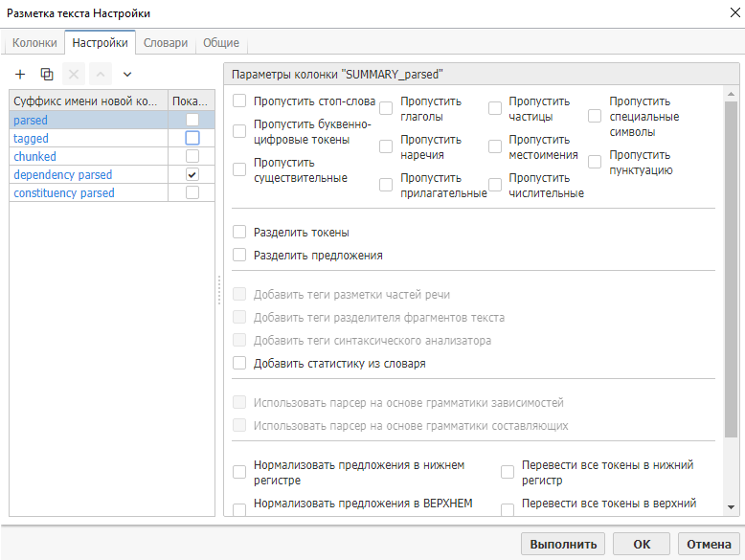Viewport: 745px width, 560px height.
Task: Click the Отмена button
Action: click(710, 544)
